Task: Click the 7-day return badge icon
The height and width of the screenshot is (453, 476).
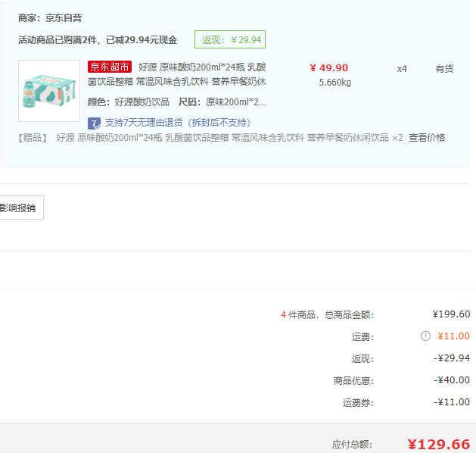Action: 94,123
